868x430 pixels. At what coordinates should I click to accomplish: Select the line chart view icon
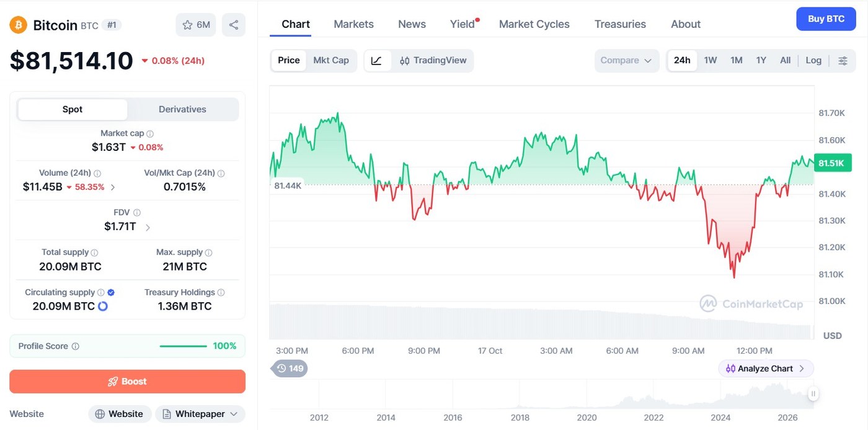coord(377,61)
